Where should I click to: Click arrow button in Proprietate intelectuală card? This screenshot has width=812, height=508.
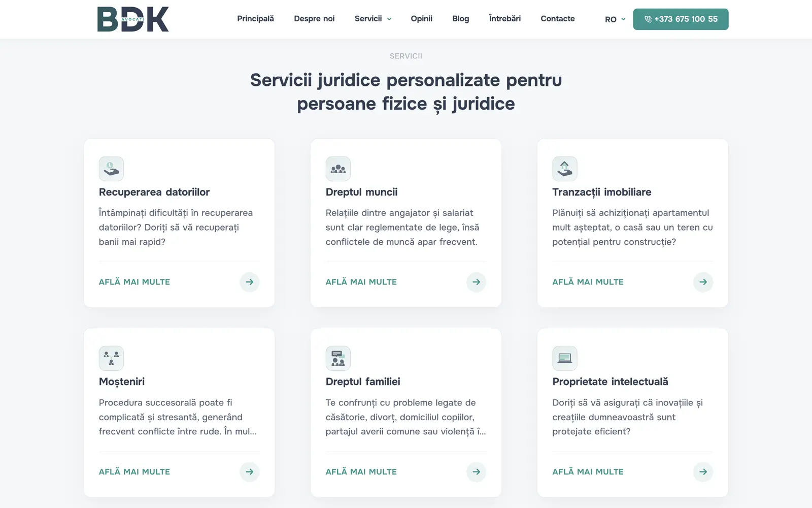pyautogui.click(x=703, y=472)
